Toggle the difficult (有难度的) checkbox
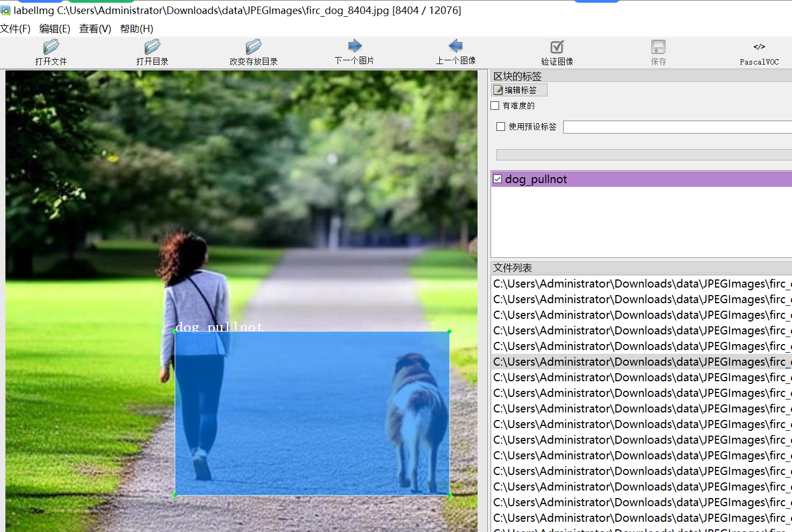 coord(495,106)
